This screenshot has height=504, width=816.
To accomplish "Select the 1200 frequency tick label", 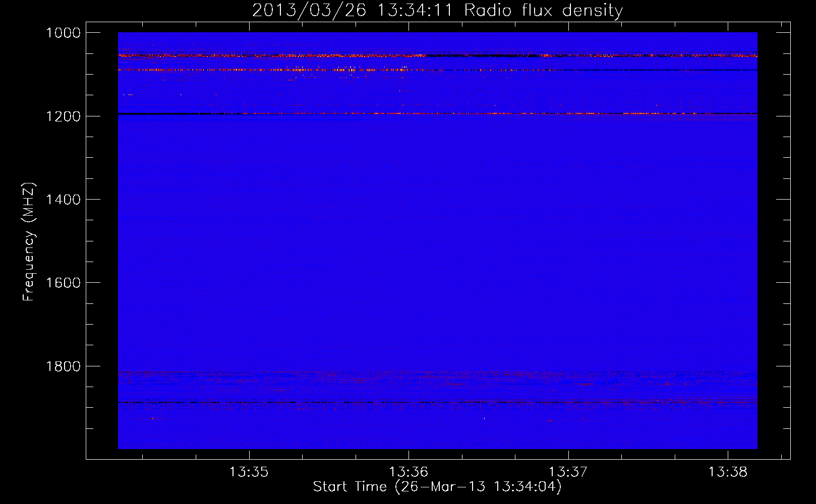I will tap(63, 116).
